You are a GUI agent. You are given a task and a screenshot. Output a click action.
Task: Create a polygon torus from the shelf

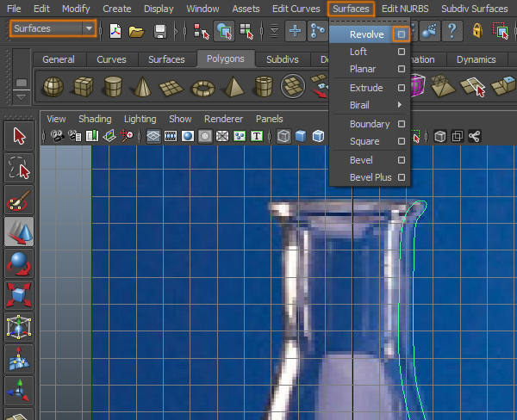point(203,87)
